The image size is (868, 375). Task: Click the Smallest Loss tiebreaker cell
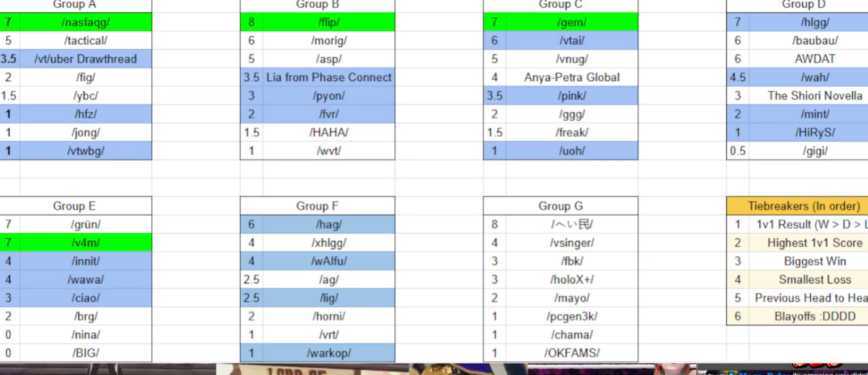[x=814, y=280]
